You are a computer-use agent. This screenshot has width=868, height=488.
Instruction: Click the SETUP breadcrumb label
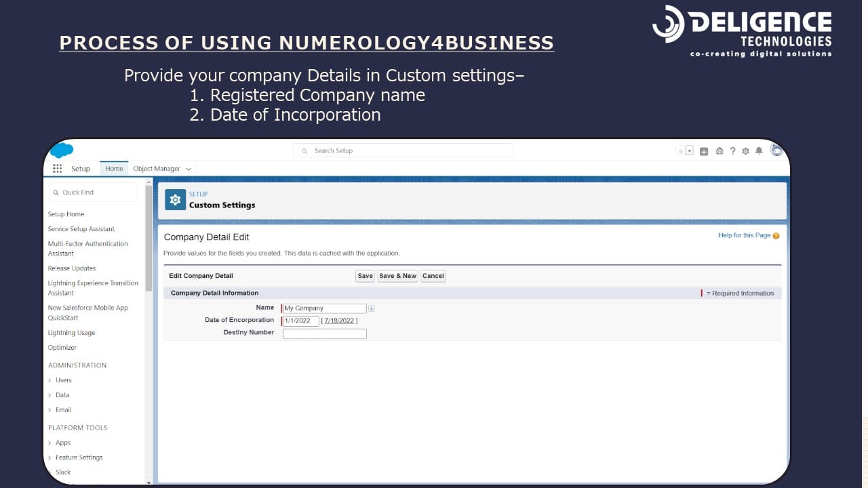[198, 195]
